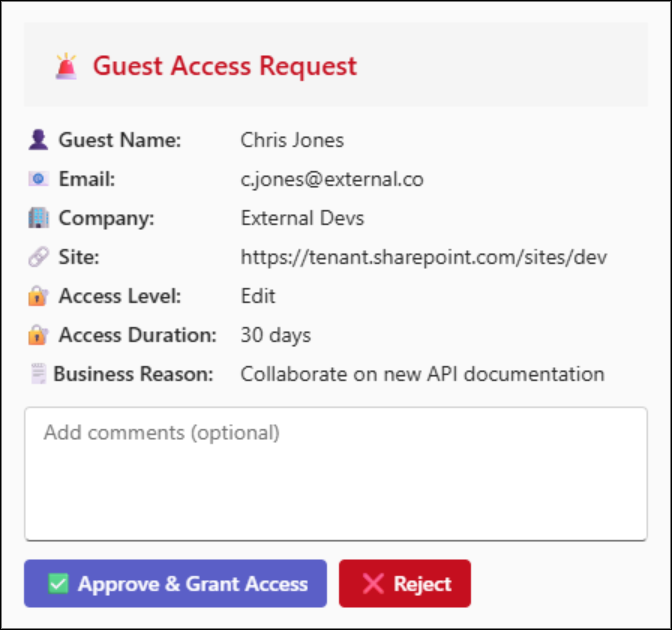Click the X icon on Reject button
The width and height of the screenshot is (672, 630).
[373, 584]
